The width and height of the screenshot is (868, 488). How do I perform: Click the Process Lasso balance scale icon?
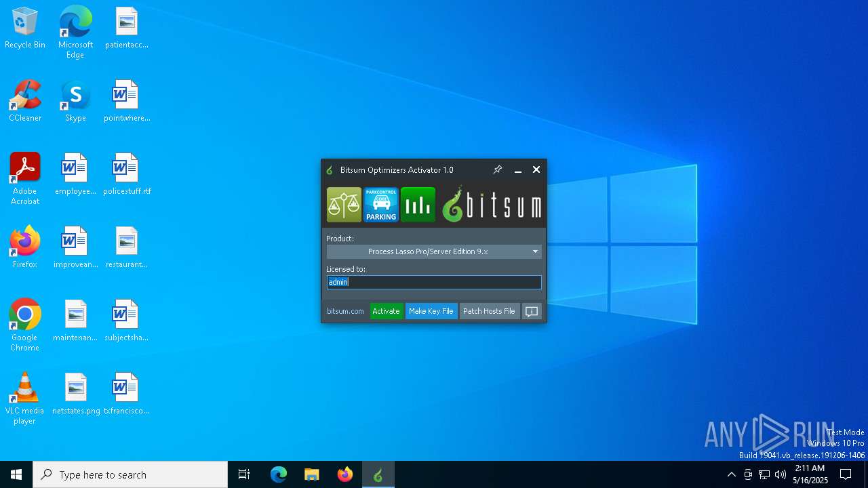tap(344, 205)
